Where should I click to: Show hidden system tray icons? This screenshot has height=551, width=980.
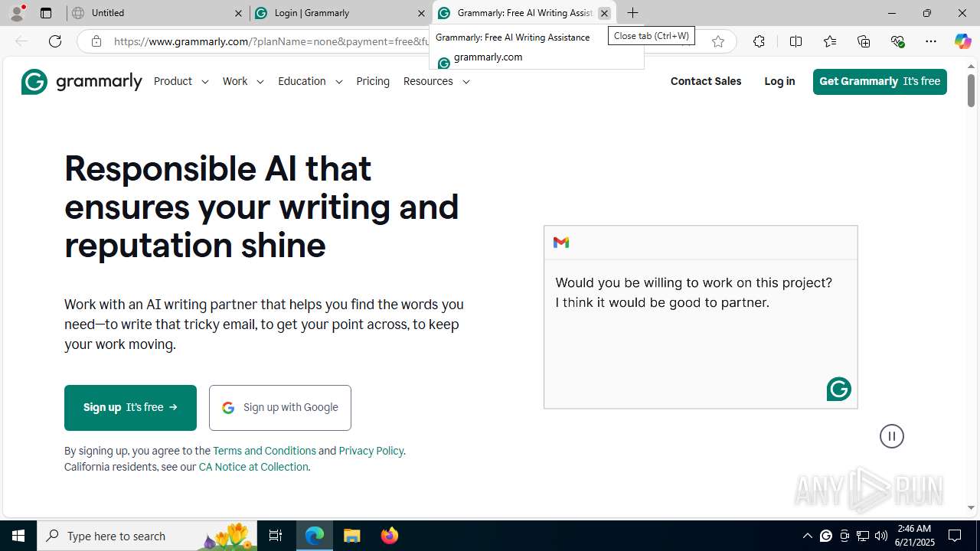point(807,536)
